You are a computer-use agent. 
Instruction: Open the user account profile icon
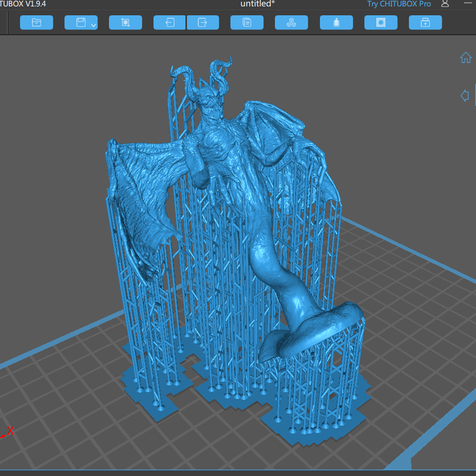445,4
